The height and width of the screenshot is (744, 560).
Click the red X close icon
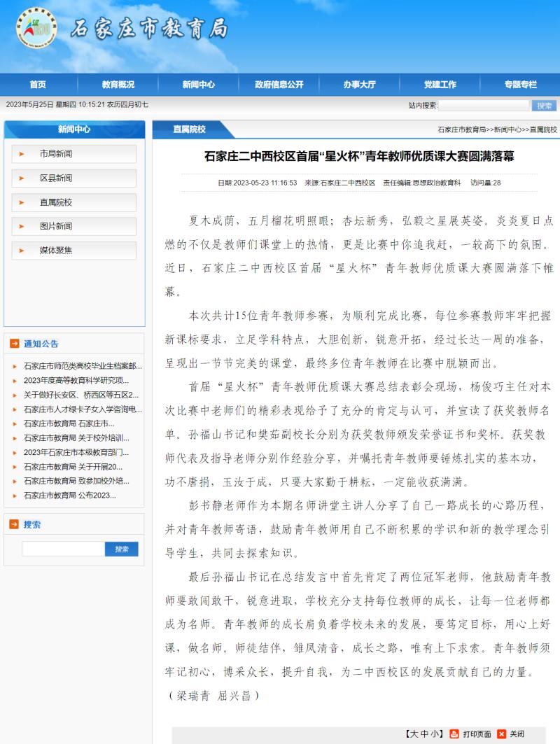click(501, 734)
